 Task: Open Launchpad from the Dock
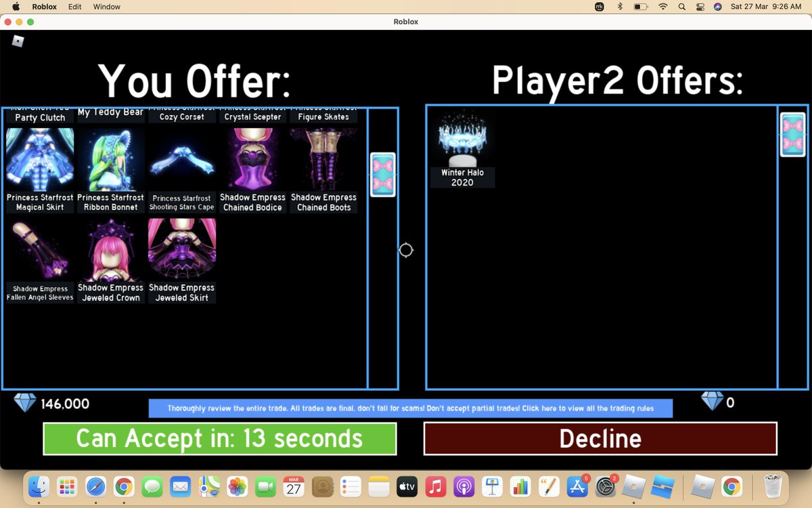click(x=67, y=486)
